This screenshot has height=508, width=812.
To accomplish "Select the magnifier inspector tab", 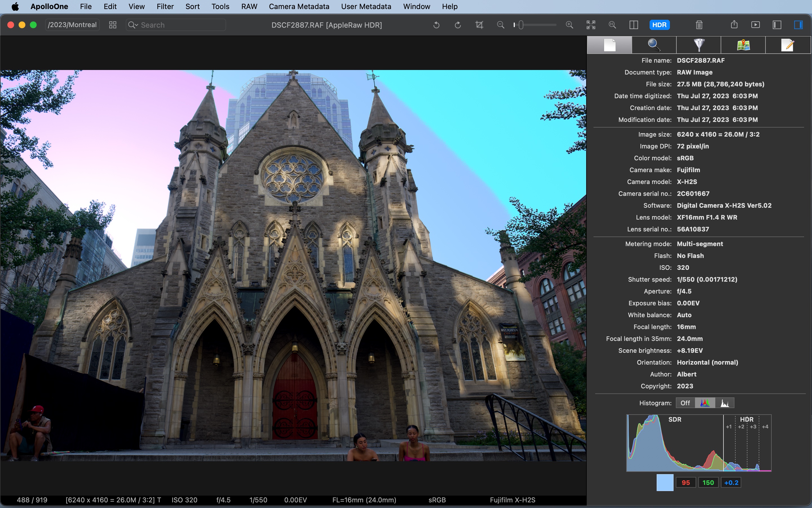I will pyautogui.click(x=654, y=45).
